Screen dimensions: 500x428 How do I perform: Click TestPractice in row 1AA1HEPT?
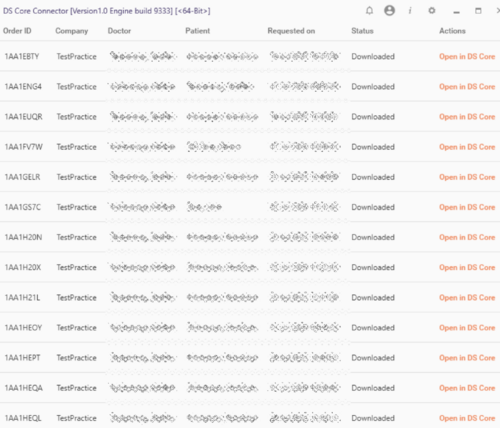76,358
